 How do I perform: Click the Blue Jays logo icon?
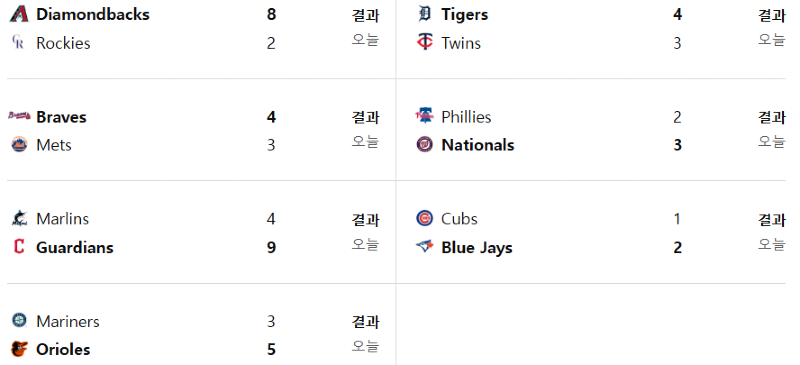tap(424, 247)
